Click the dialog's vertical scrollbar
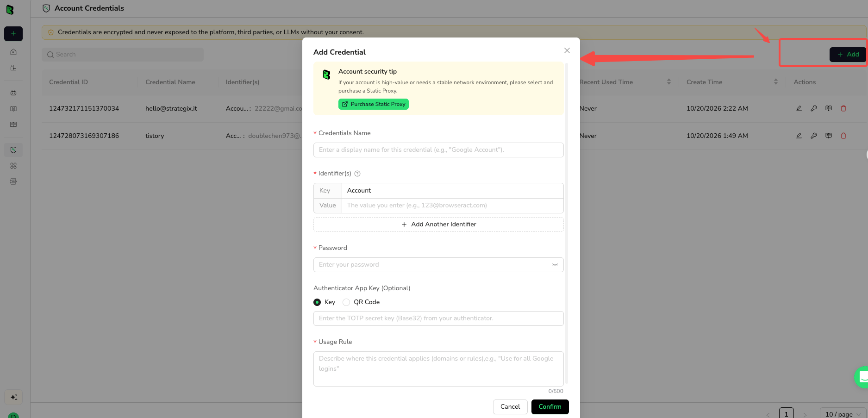The image size is (868, 418). (567, 222)
